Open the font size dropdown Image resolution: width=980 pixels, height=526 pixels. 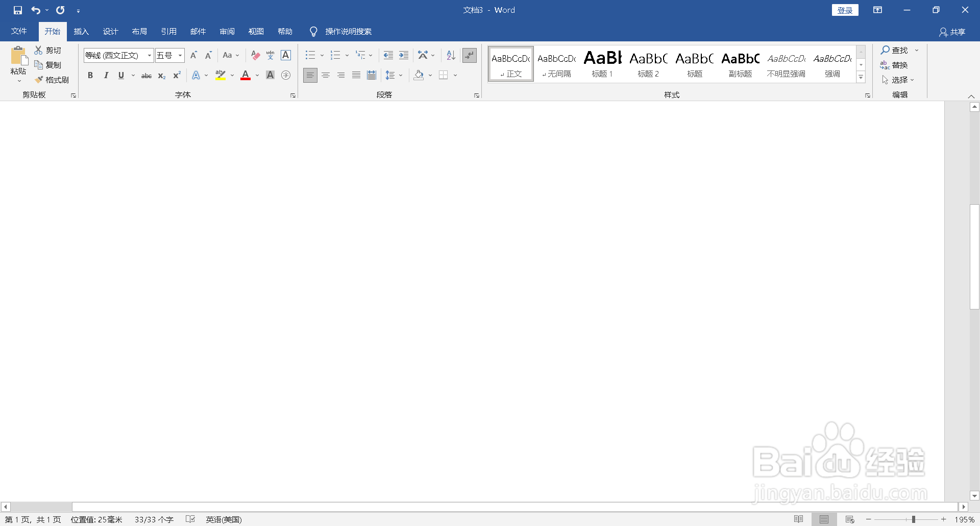(x=180, y=55)
